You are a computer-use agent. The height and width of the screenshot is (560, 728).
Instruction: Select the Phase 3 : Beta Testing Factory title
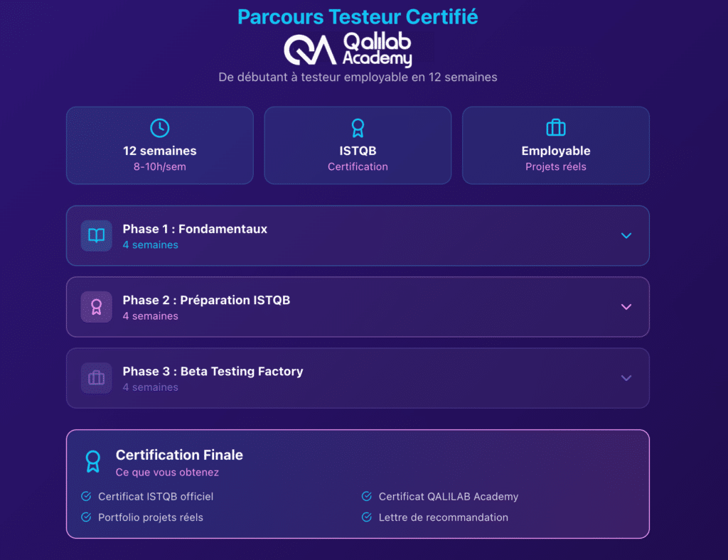coord(213,371)
